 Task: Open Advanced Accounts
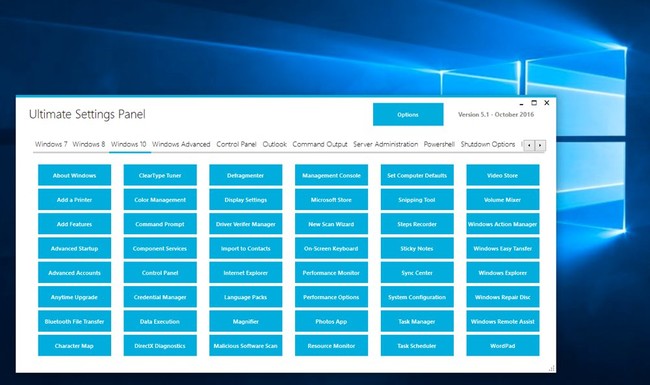pos(75,273)
